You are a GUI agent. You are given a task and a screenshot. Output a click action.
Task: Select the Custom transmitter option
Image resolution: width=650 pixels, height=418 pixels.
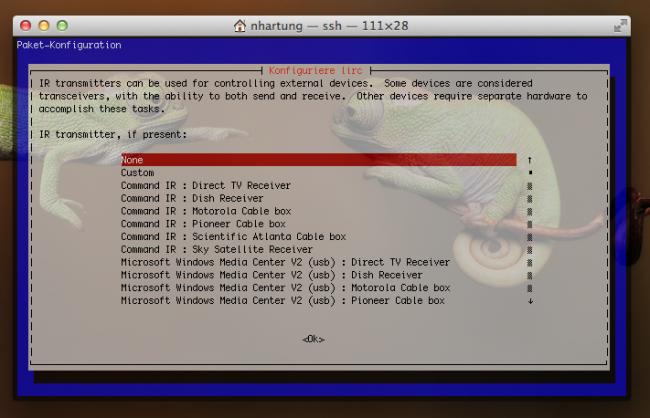(x=138, y=173)
